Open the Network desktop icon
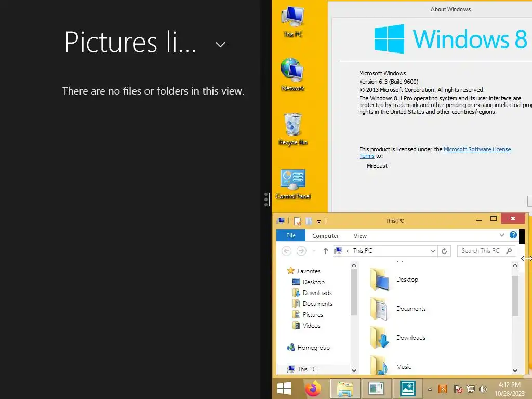 pos(292,75)
